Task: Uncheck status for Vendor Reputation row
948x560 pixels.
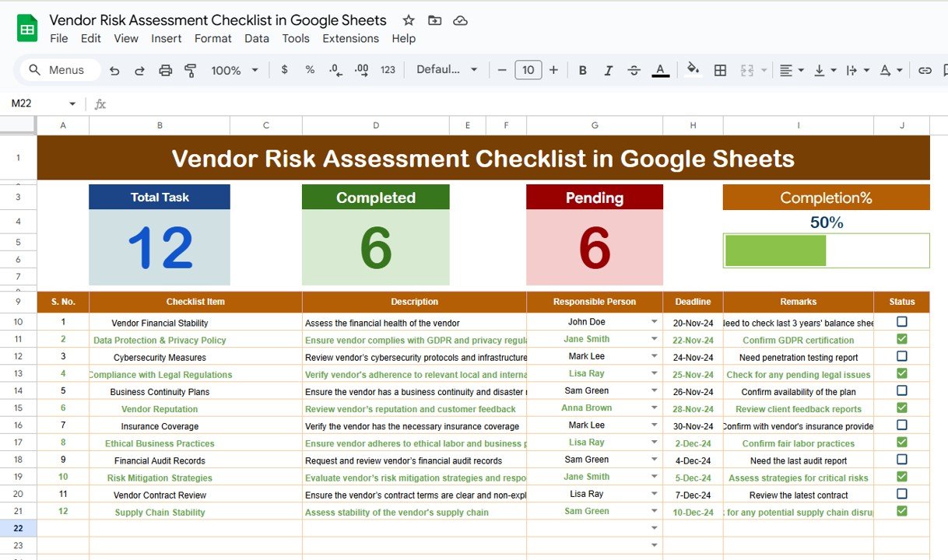Action: 902,408
